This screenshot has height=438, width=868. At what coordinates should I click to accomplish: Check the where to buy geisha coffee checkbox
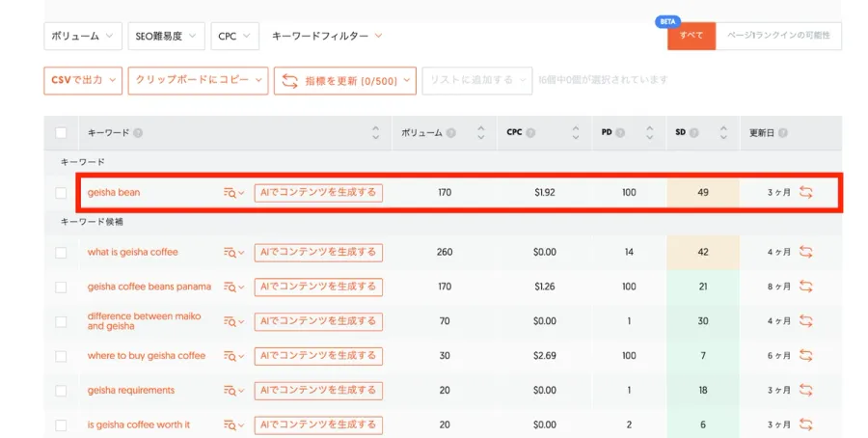[61, 356]
